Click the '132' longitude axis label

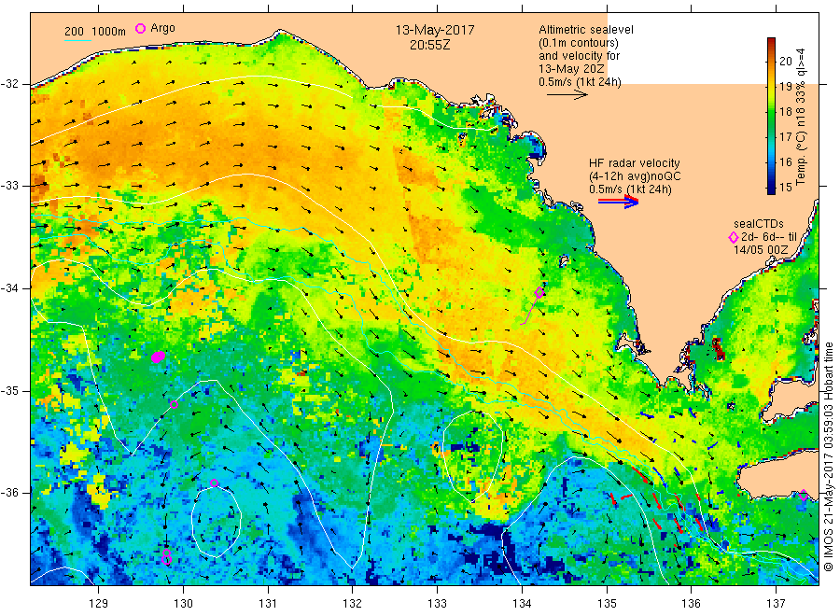(353, 604)
